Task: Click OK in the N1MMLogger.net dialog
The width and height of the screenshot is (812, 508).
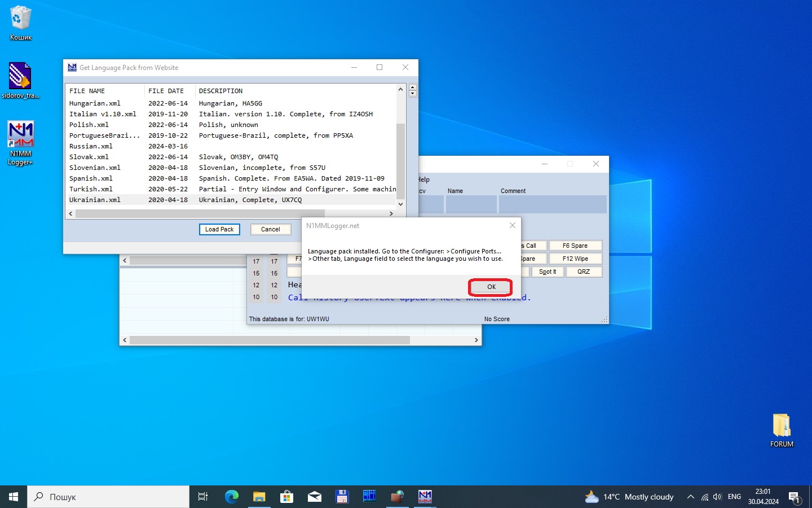Action: (491, 287)
